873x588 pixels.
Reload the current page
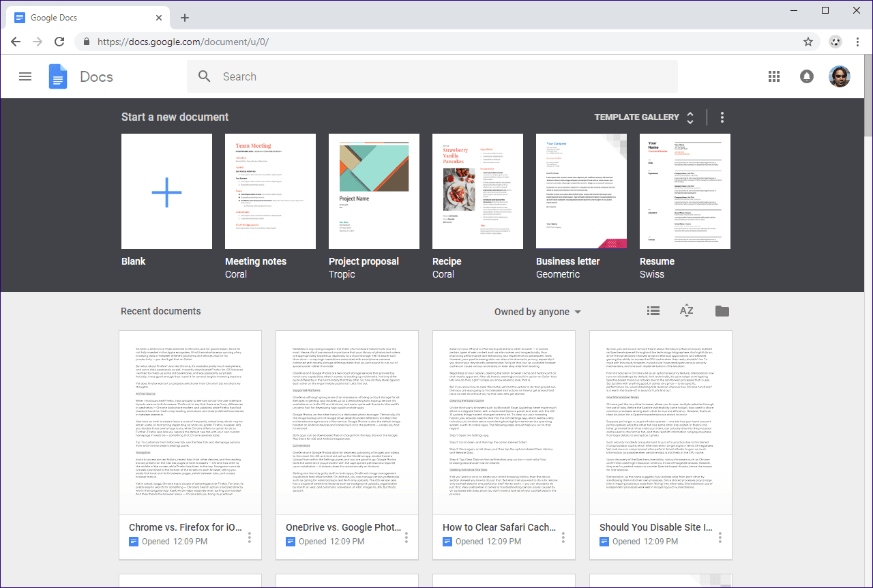coord(59,42)
